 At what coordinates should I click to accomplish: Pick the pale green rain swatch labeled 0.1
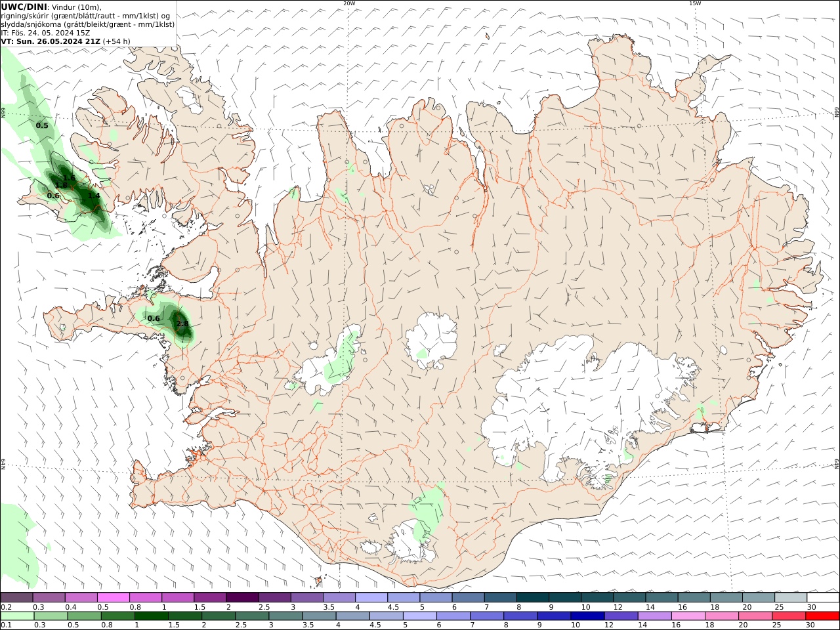click(x=17, y=616)
